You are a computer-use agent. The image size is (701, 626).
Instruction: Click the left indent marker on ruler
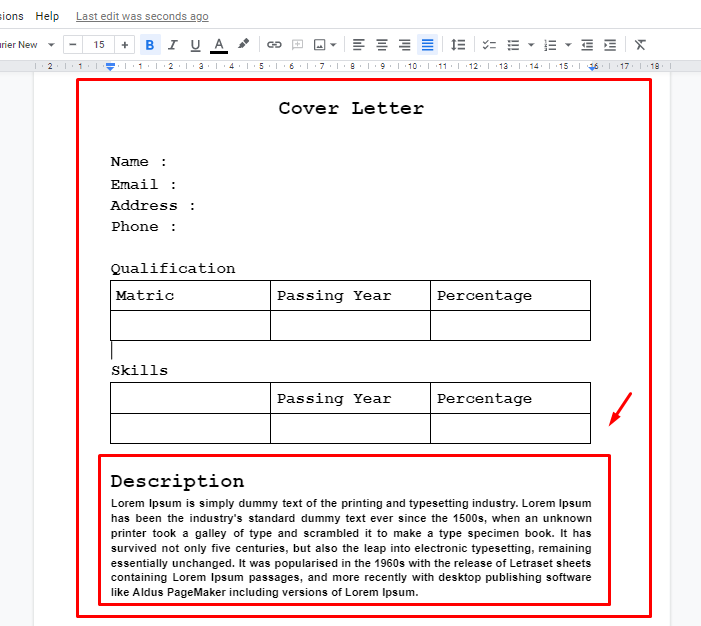click(110, 67)
